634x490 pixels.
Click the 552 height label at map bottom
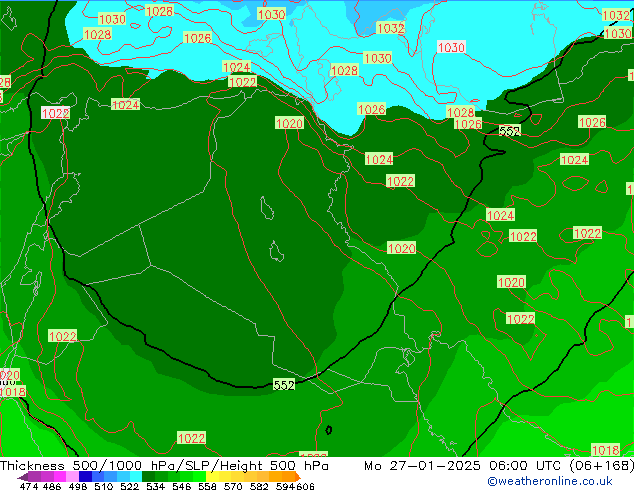pyautogui.click(x=284, y=385)
